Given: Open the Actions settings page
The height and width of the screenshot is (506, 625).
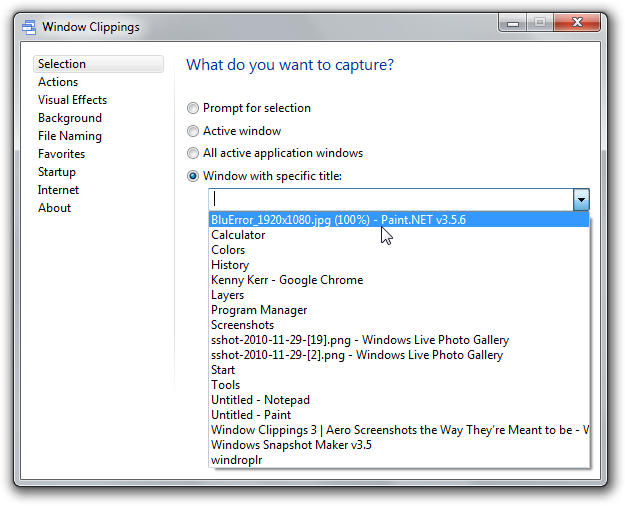Looking at the screenshot, I should coord(58,82).
